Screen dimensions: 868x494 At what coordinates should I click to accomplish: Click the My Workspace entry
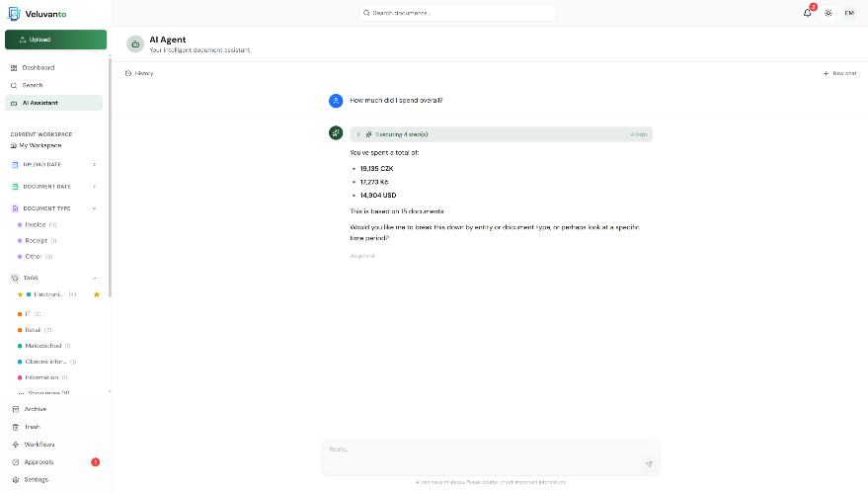point(36,145)
